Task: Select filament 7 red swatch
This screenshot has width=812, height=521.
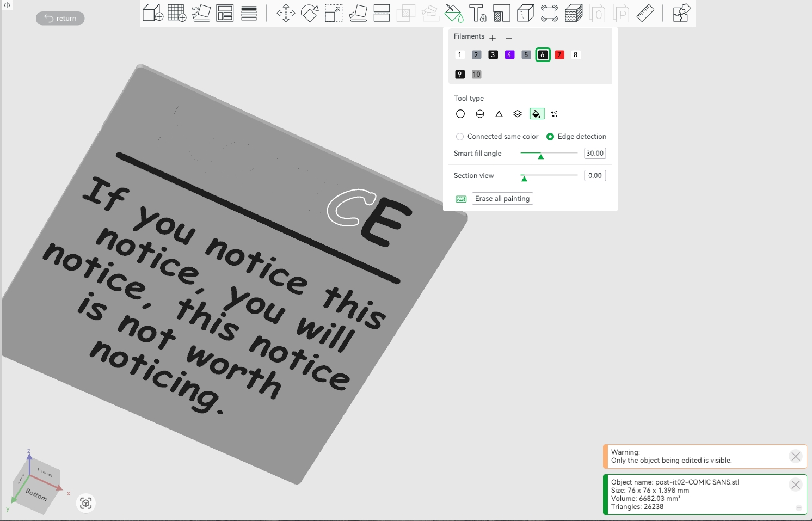Action: (x=559, y=55)
